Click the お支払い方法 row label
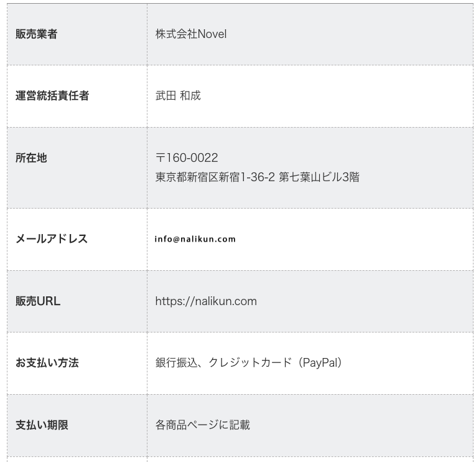This screenshot has height=462, width=476. (47, 363)
